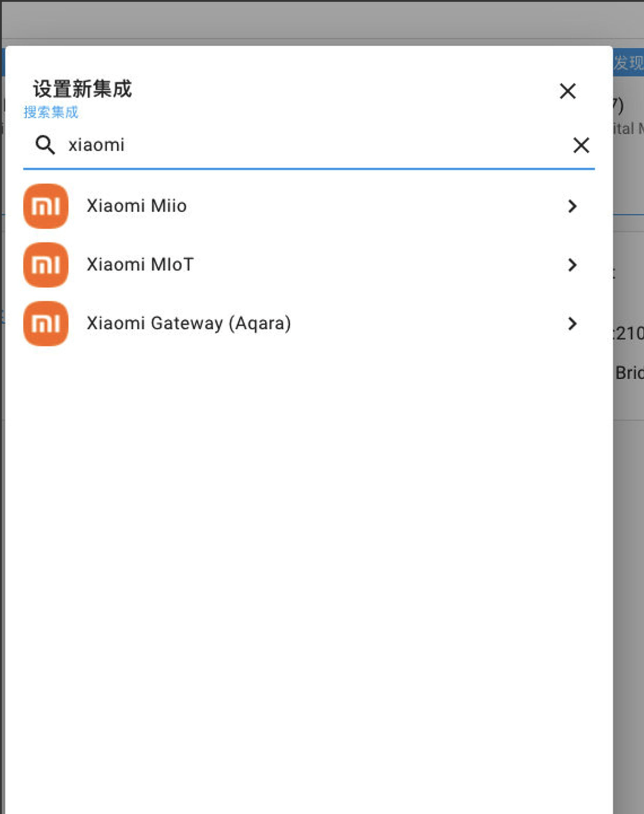
Task: Expand Xiaomi Miio row chevron
Action: point(572,207)
